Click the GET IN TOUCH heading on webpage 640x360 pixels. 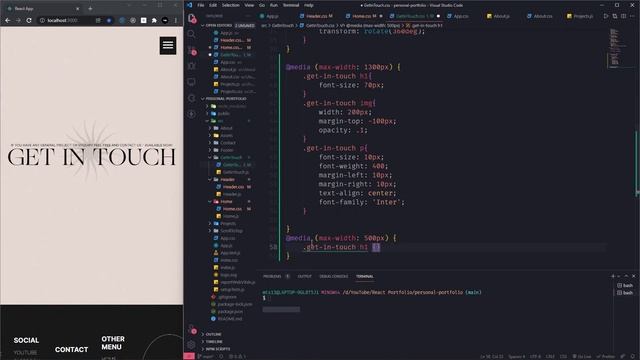[x=91, y=158]
